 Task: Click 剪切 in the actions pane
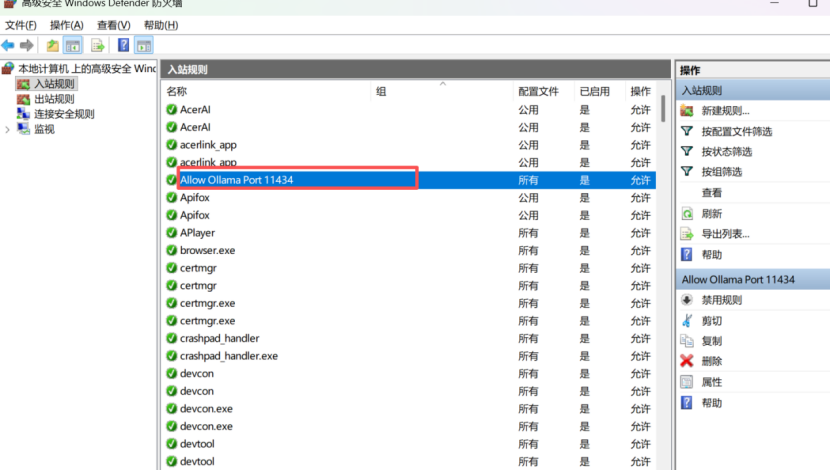[711, 321]
